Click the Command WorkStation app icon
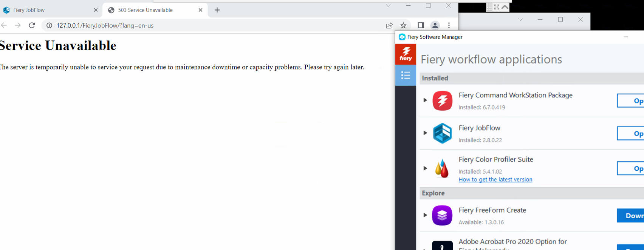 tap(442, 101)
